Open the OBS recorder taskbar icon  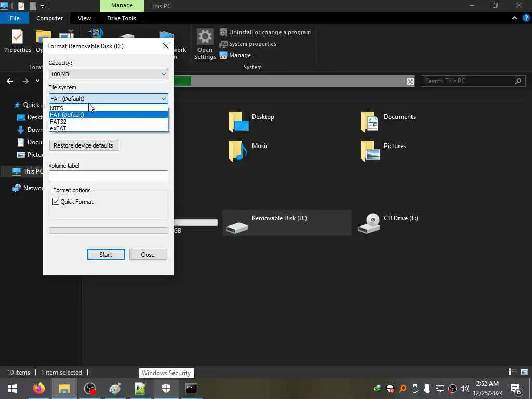(x=90, y=389)
